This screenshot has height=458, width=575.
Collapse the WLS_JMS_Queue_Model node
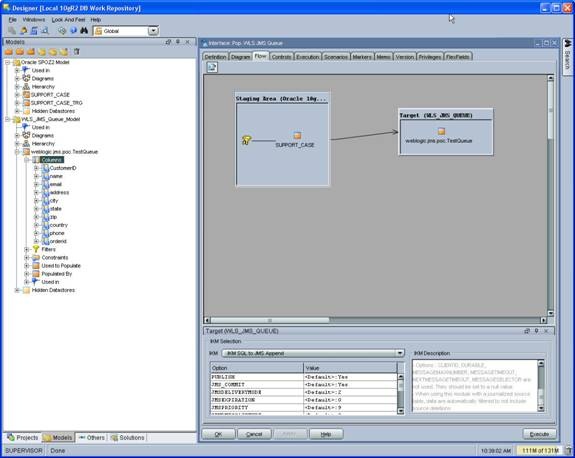click(7, 119)
